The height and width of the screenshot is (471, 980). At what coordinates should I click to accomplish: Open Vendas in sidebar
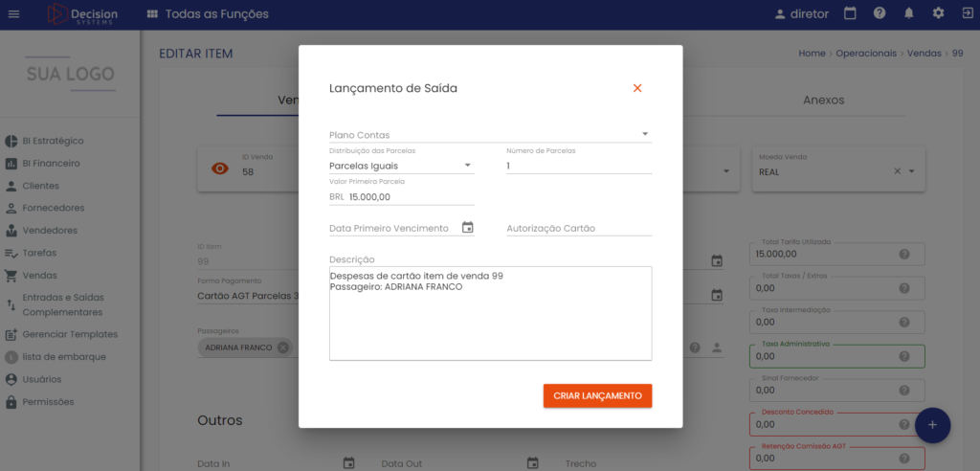coord(32,275)
